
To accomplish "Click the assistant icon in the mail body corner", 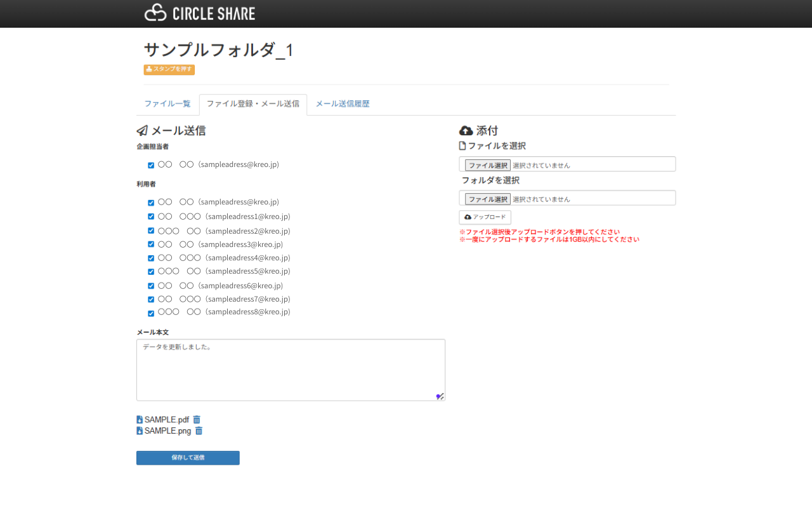I will pos(439,396).
